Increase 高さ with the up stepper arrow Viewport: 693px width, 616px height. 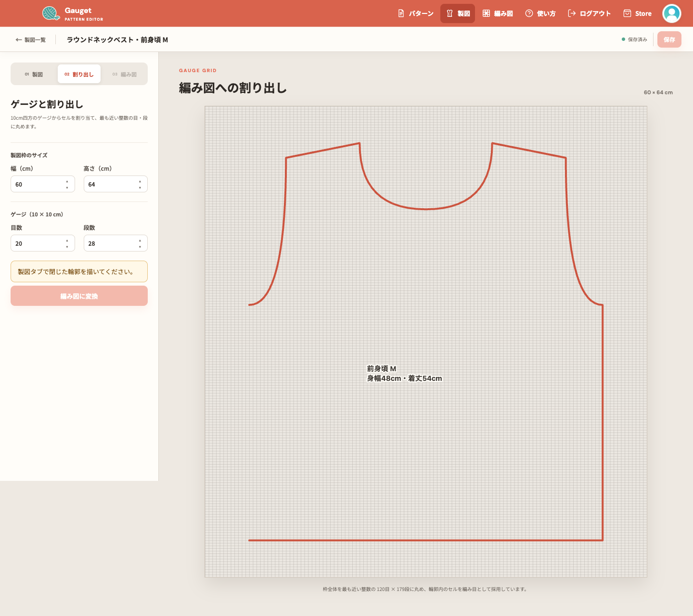coord(140,181)
